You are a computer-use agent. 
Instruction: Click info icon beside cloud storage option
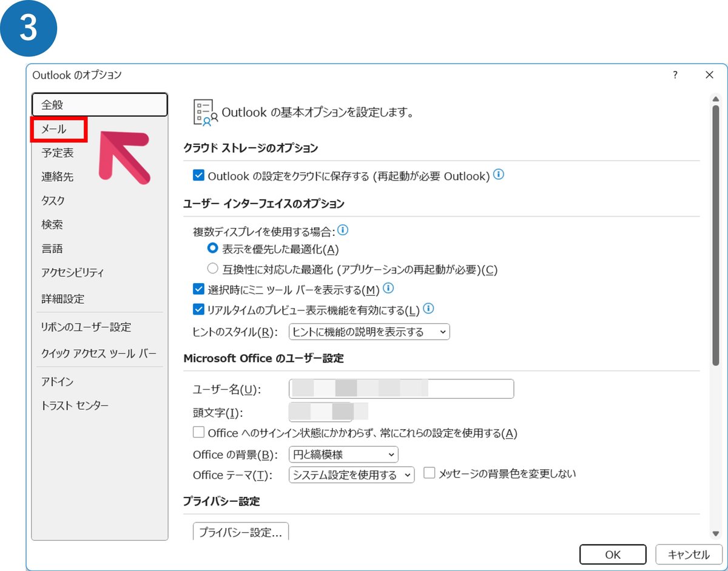(x=499, y=175)
